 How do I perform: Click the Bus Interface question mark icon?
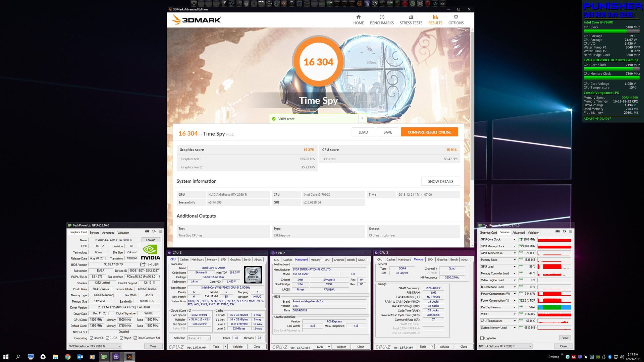tap(159, 277)
